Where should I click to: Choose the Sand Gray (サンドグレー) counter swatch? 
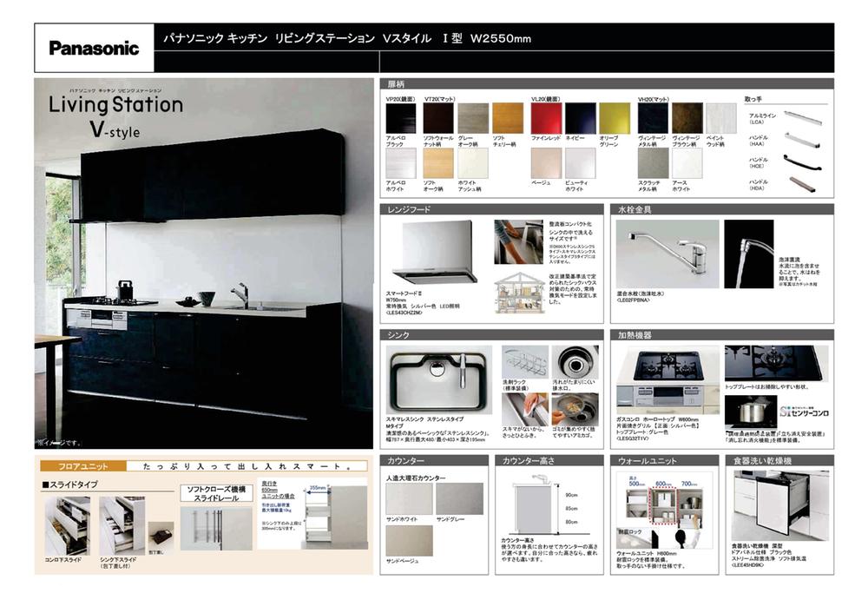coord(459,498)
